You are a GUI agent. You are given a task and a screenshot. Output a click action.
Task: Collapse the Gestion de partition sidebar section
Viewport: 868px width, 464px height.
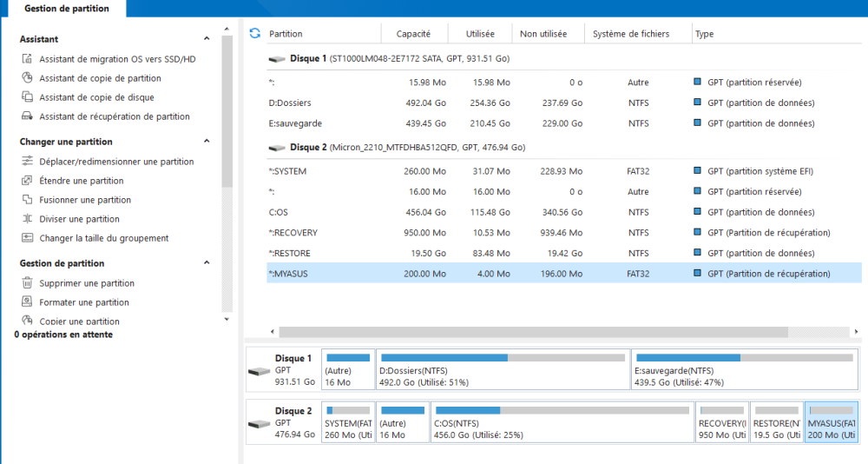pyautogui.click(x=207, y=263)
